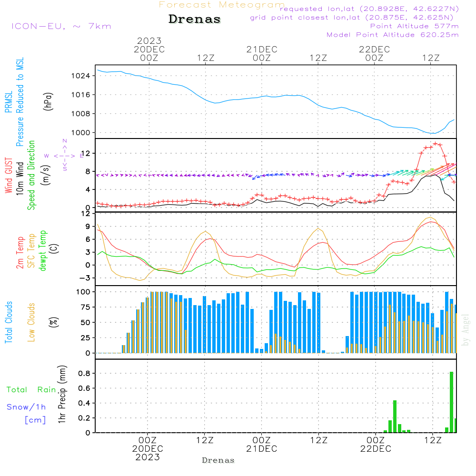476x476 pixels.
Task: Click the wind direction compass rose icon
Action: (64, 155)
